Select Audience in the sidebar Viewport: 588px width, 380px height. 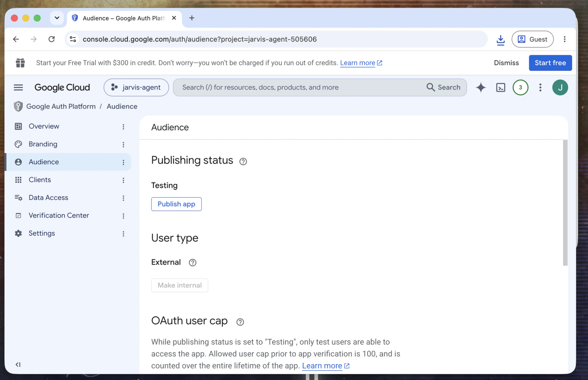44,162
